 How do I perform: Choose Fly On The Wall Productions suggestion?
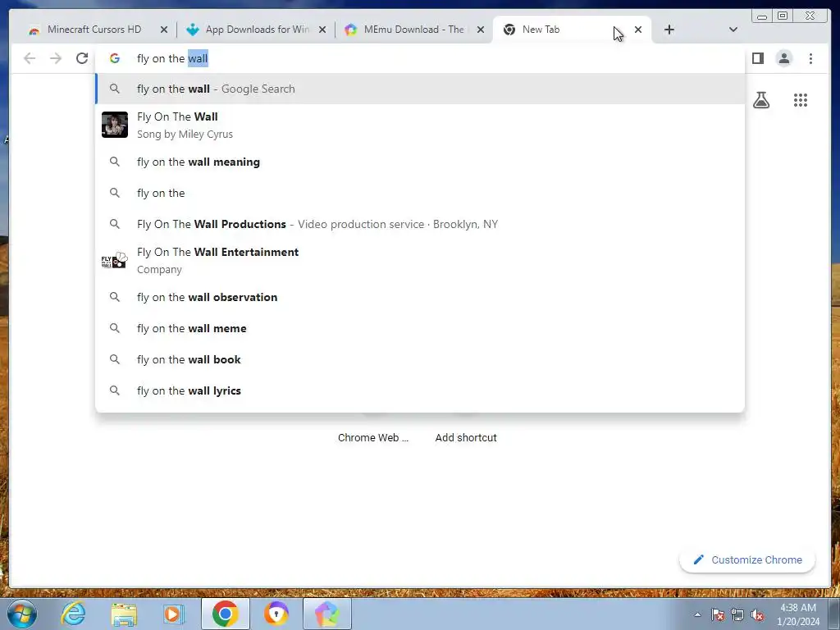pyautogui.click(x=420, y=224)
